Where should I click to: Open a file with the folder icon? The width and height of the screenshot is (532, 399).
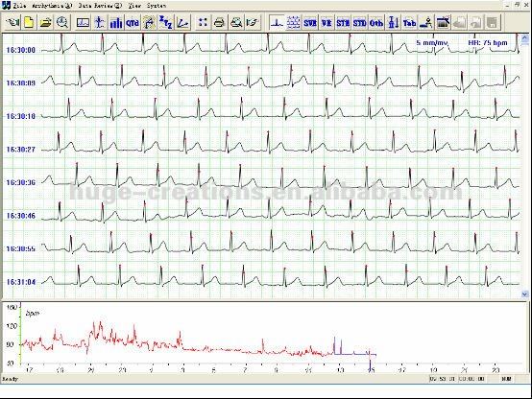(45, 22)
